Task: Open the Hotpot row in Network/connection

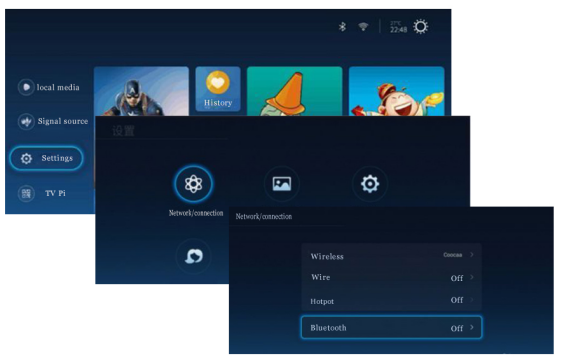Action: click(x=391, y=300)
